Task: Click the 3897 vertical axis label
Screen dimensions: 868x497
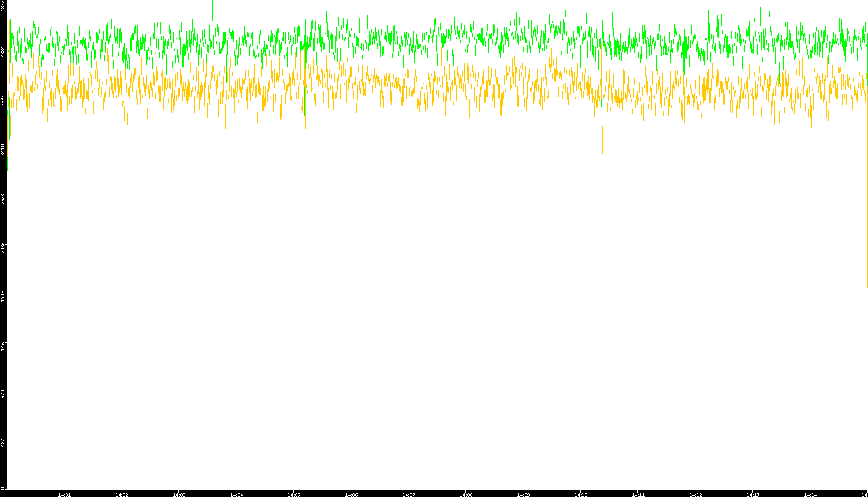Action: pyautogui.click(x=3, y=100)
